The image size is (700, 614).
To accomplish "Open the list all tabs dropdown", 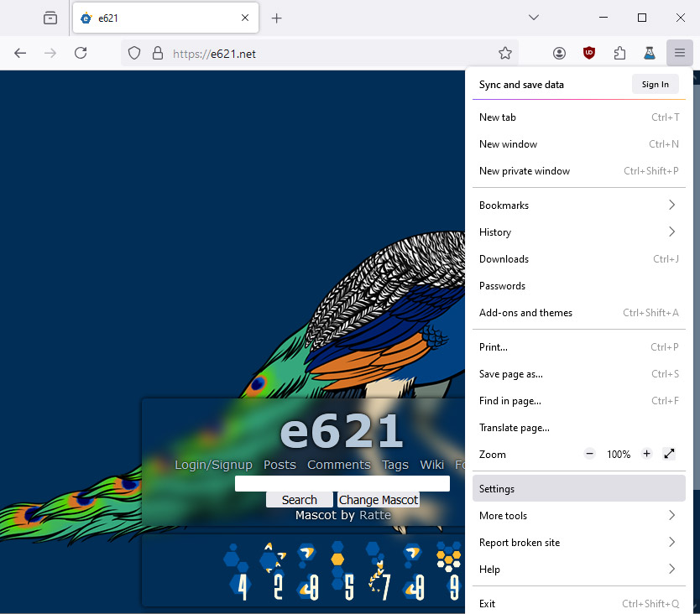I will (533, 18).
